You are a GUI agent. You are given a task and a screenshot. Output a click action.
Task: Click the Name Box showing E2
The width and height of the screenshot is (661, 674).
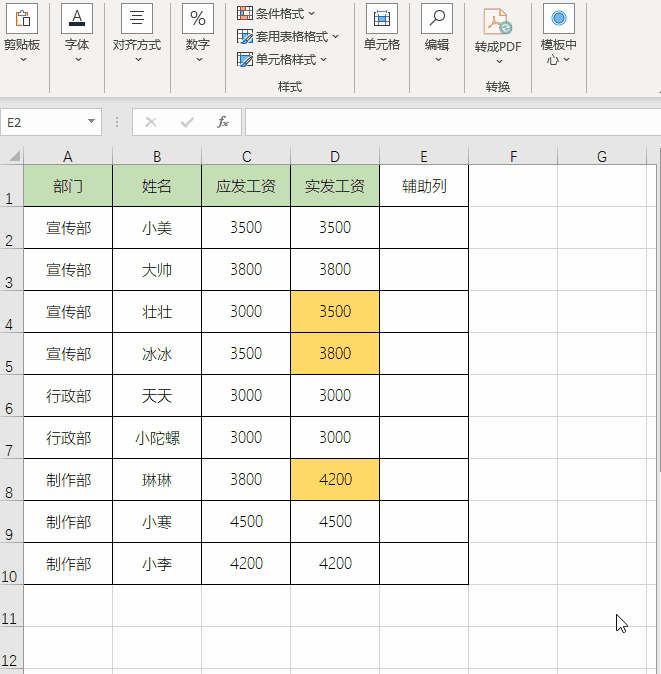click(x=51, y=123)
